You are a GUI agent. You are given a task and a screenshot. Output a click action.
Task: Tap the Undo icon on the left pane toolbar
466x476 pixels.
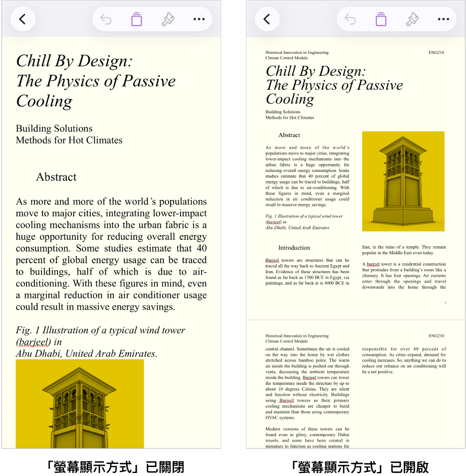pyautogui.click(x=105, y=19)
